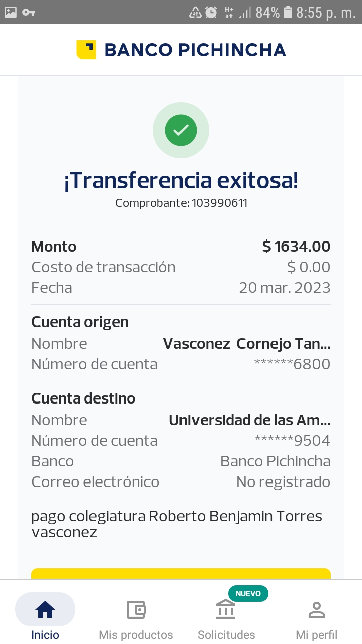Select the NUEVO badge on Solicitudes
The image size is (362, 644).
(248, 593)
